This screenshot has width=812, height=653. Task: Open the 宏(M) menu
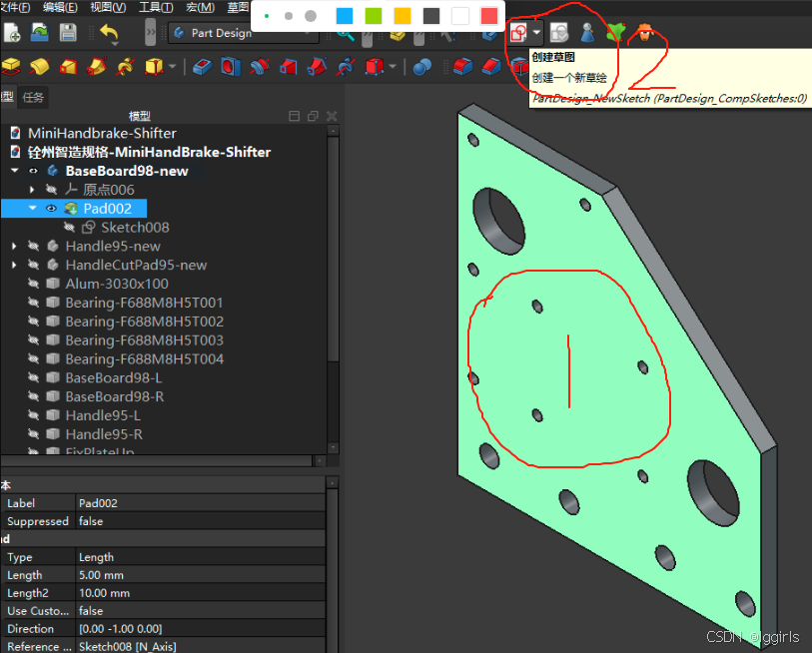[x=201, y=7]
